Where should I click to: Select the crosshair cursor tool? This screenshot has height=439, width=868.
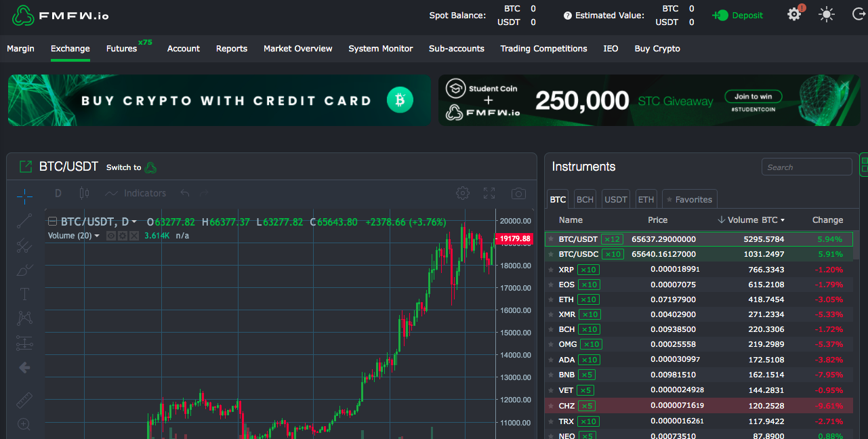(x=24, y=196)
